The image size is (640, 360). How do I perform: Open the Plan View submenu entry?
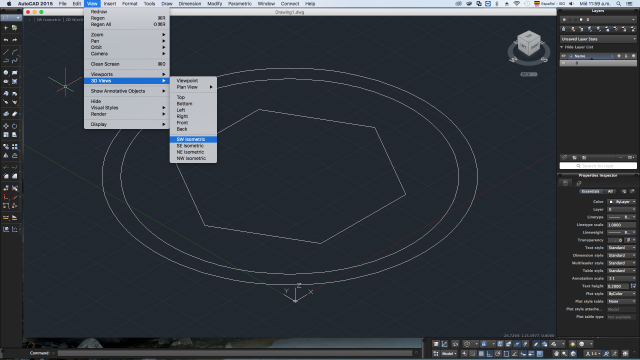point(193,87)
